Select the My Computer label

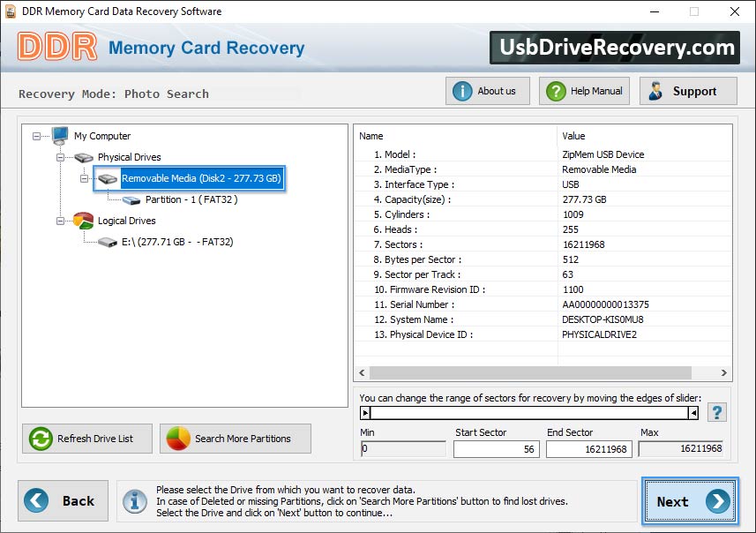tap(102, 136)
